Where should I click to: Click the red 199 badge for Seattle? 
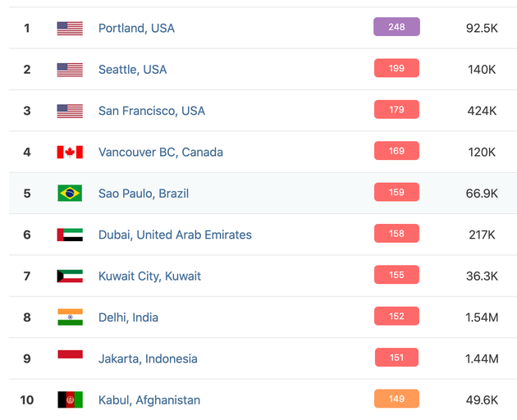click(x=396, y=68)
